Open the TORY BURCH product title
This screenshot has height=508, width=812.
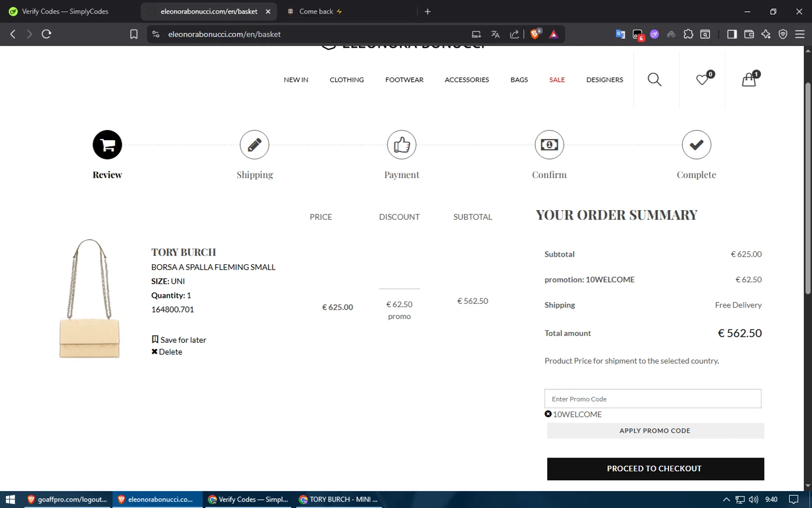tap(184, 252)
